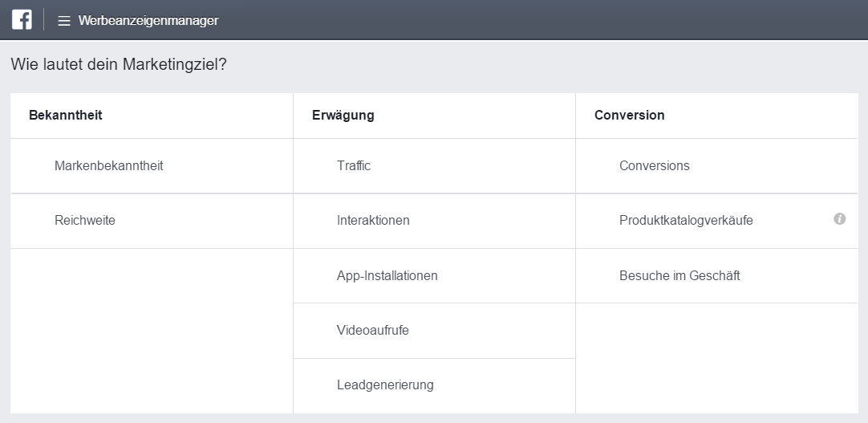Click the Facebook logo icon
The width and height of the screenshot is (868, 423).
click(x=22, y=20)
